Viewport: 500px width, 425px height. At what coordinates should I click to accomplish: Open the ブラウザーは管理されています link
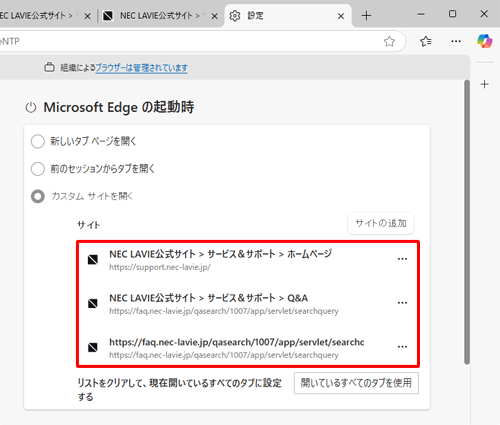pos(141,68)
